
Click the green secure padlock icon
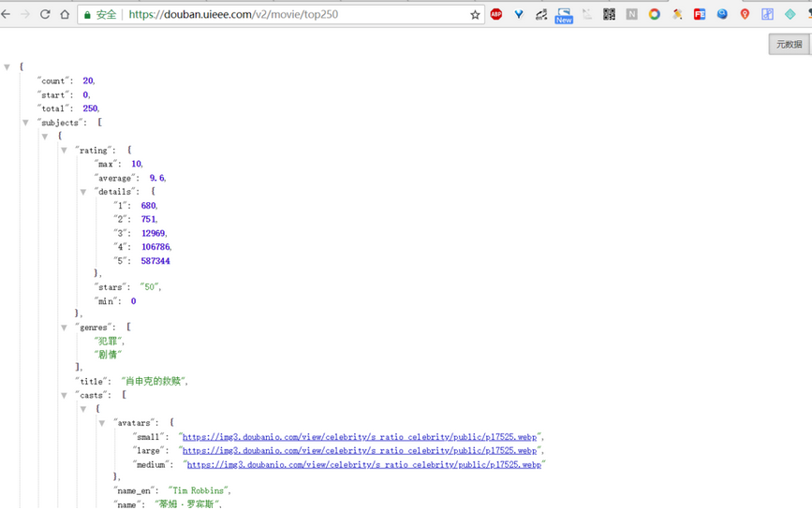[x=87, y=14]
